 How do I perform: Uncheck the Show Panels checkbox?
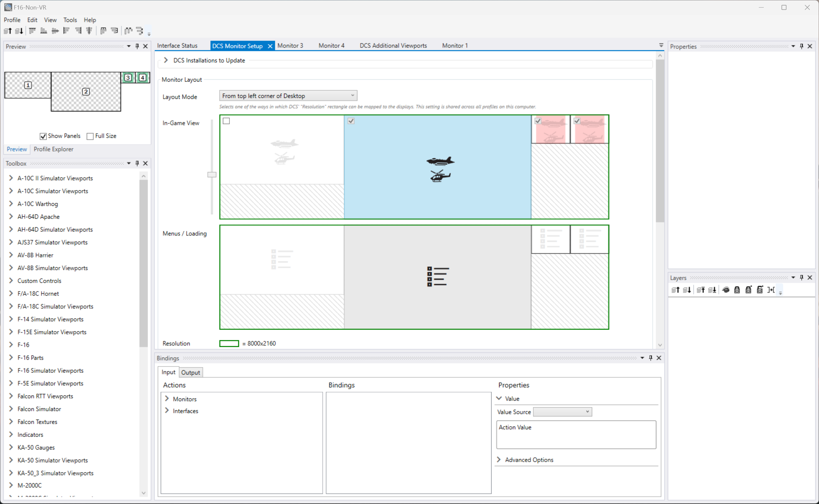pos(43,136)
